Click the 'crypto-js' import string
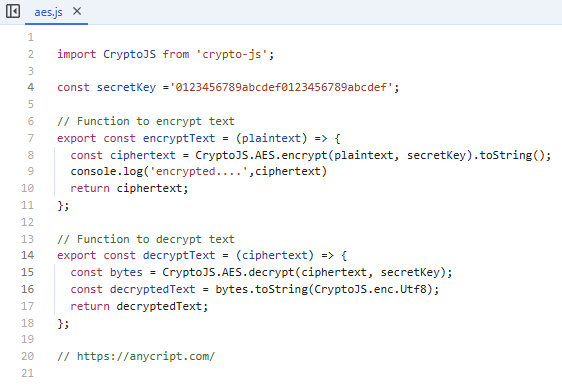 tap(232, 54)
